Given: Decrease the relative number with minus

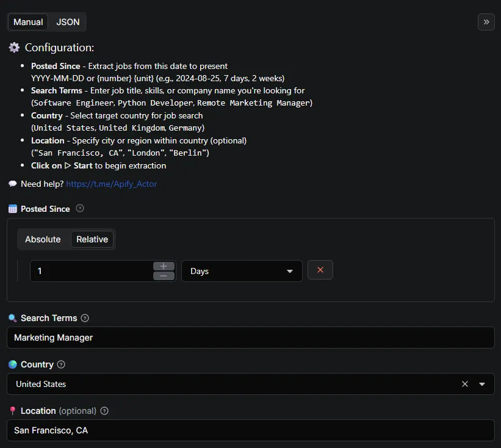Looking at the screenshot, I should click(164, 276).
